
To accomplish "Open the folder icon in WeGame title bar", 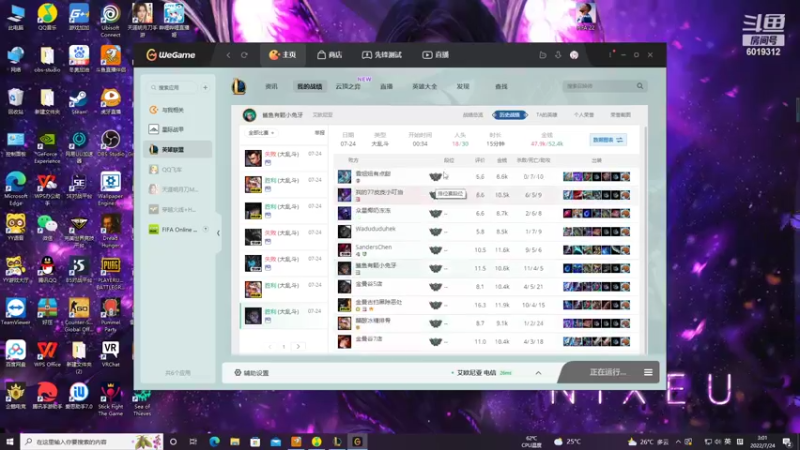I will pyautogui.click(x=542, y=55).
